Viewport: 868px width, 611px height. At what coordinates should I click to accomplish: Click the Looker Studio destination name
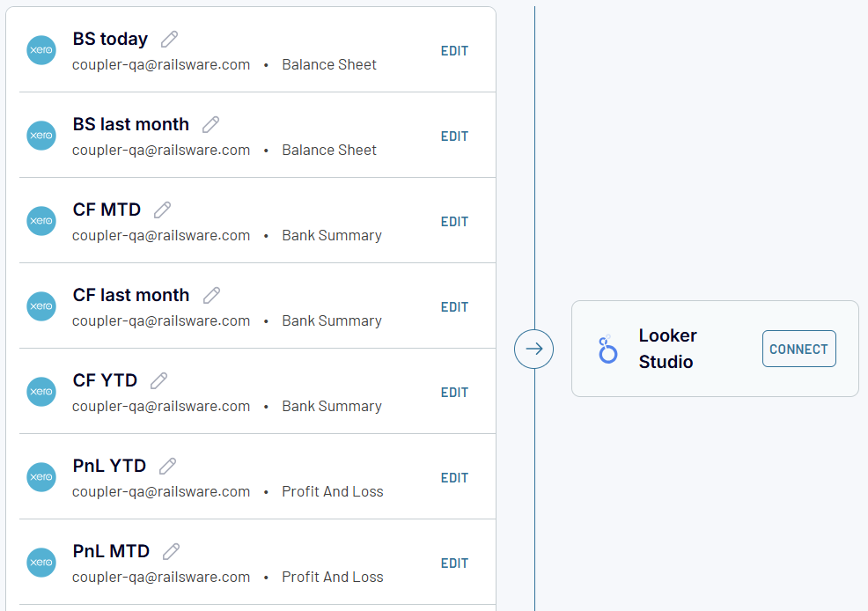(667, 349)
